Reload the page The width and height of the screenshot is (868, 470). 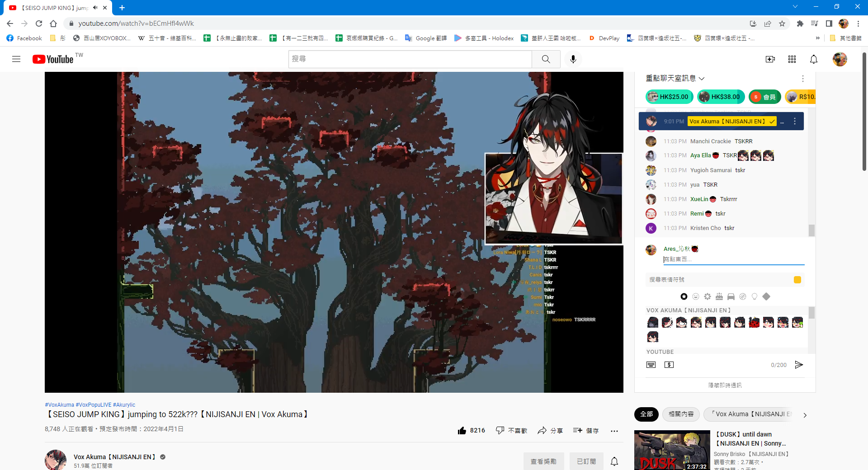tap(39, 23)
